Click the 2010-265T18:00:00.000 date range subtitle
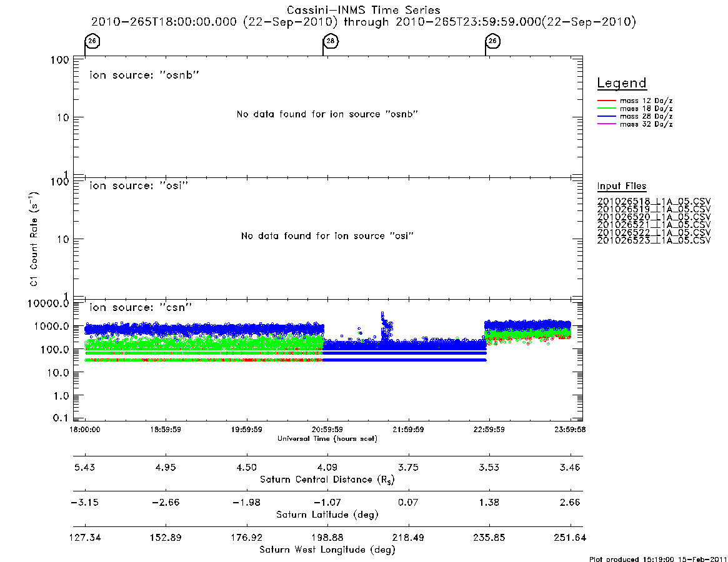 click(364, 22)
